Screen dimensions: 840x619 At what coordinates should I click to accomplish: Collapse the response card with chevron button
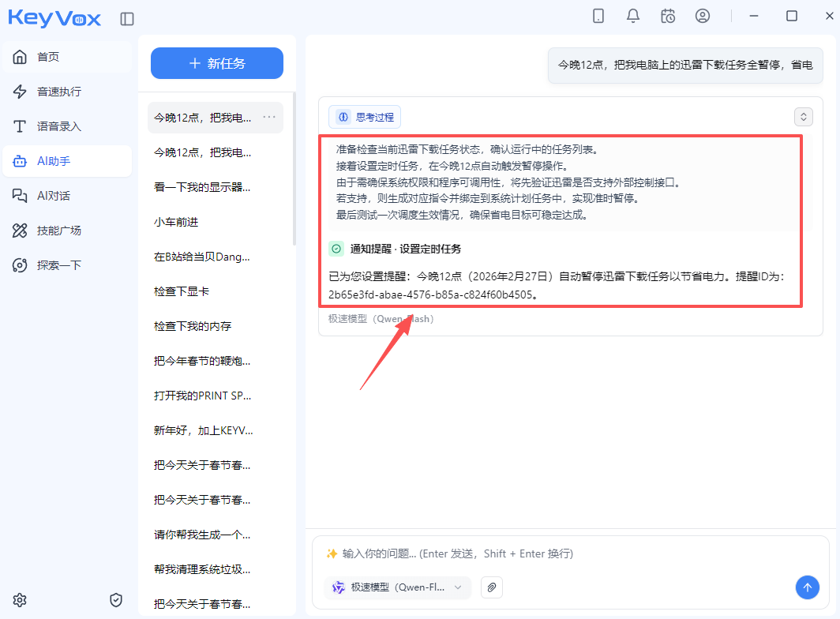[x=804, y=117]
